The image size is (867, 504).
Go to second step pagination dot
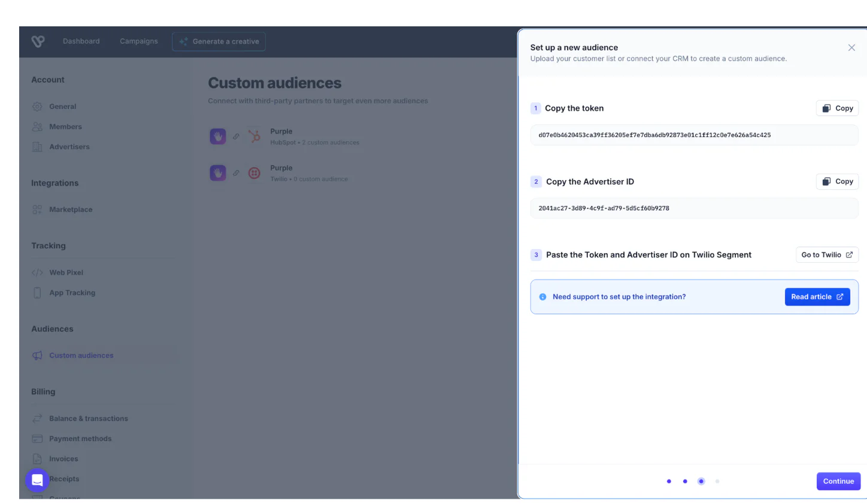click(685, 481)
